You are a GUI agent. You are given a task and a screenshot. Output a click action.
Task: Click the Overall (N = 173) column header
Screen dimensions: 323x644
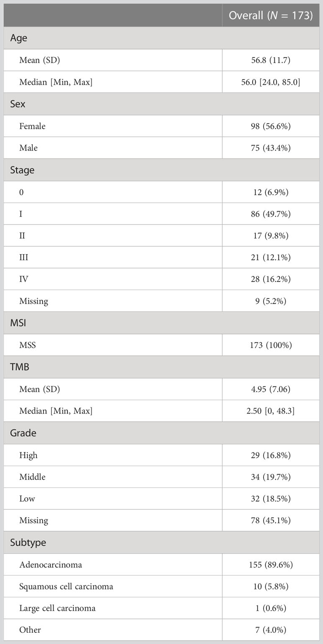pos(271,15)
